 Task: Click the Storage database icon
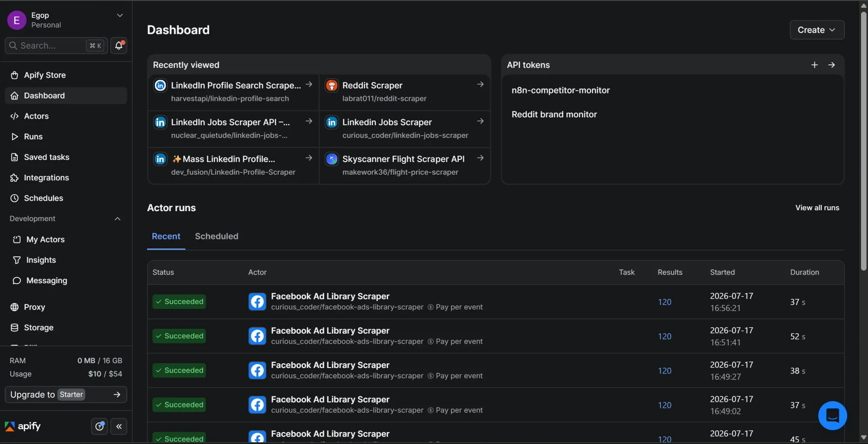pyautogui.click(x=14, y=328)
